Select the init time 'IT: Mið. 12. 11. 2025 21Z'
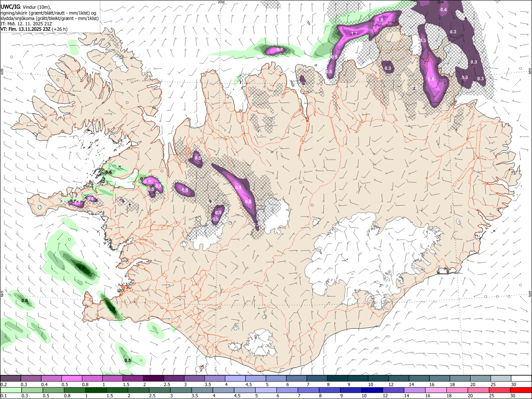Viewport: 532px width, 399px height. pyautogui.click(x=26, y=24)
